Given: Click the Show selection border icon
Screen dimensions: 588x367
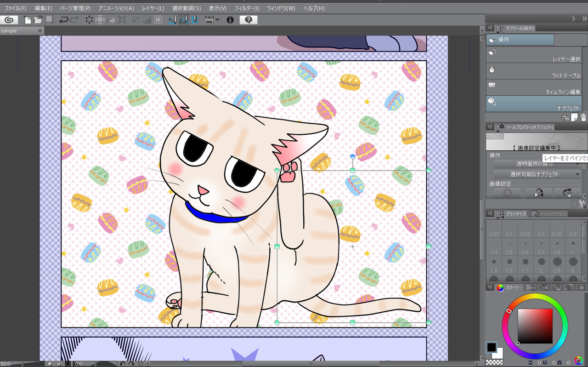Looking at the screenshot, I should tap(158, 20).
